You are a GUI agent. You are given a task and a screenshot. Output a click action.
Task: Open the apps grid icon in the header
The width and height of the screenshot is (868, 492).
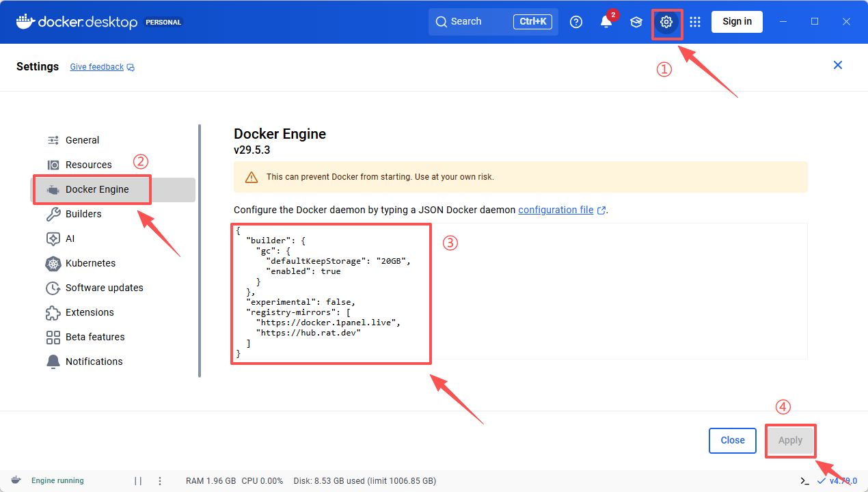[695, 22]
